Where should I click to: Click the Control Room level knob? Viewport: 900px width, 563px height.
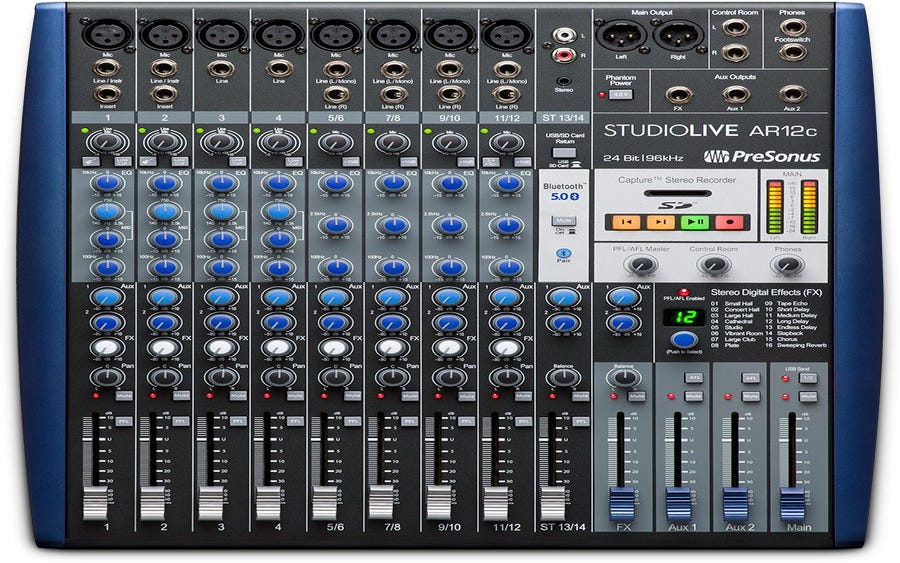tap(713, 265)
